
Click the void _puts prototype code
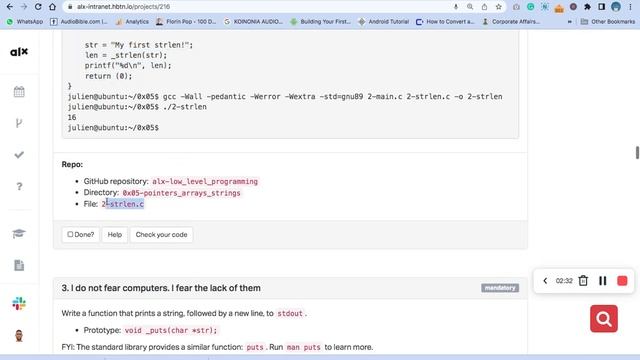[x=171, y=330]
